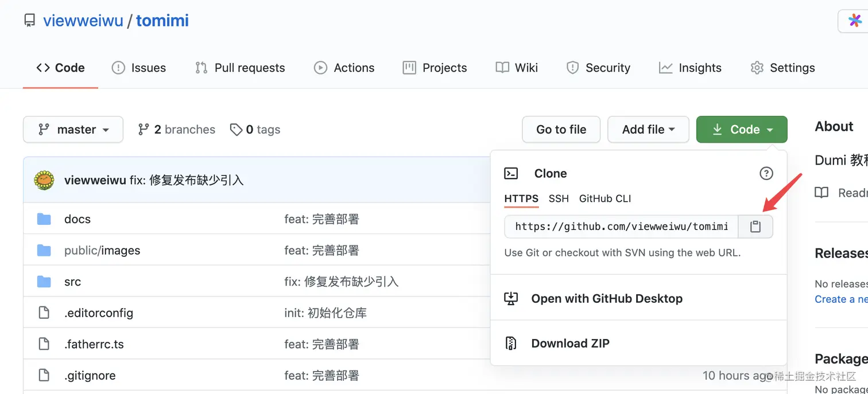Click the colorful asterisk icon at top right

[x=855, y=21]
